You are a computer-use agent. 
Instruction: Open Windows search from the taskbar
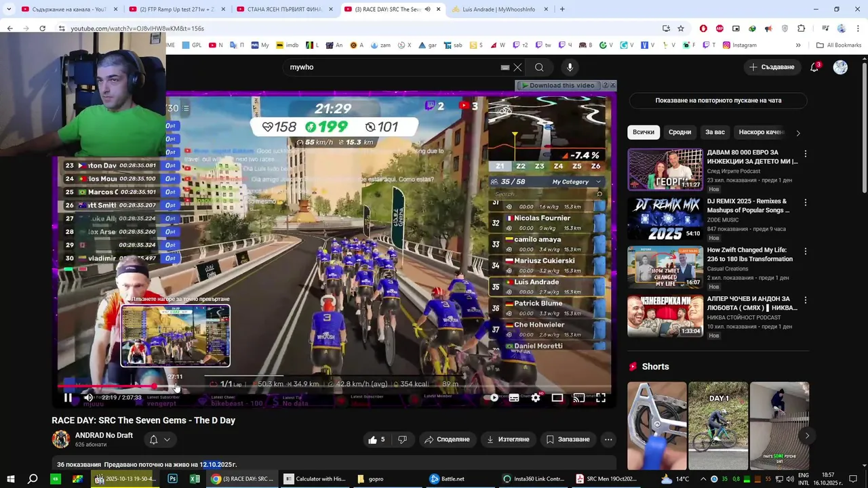click(x=33, y=479)
